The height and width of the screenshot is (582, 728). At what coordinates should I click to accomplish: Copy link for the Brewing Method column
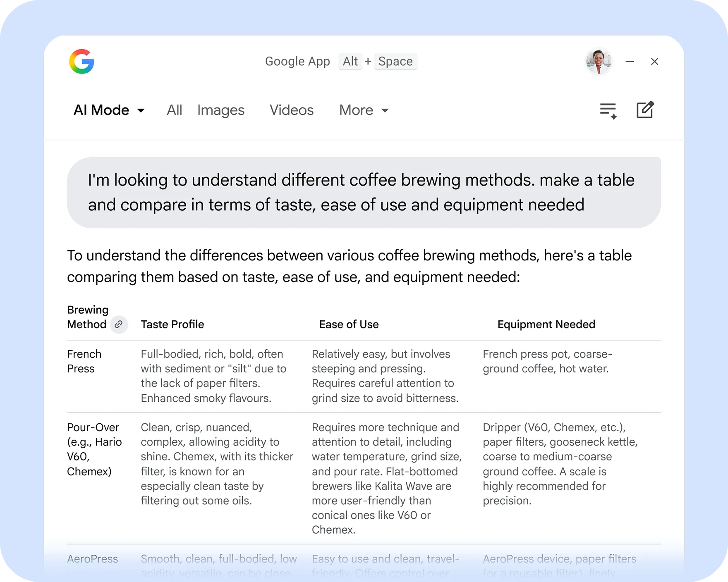[119, 325]
